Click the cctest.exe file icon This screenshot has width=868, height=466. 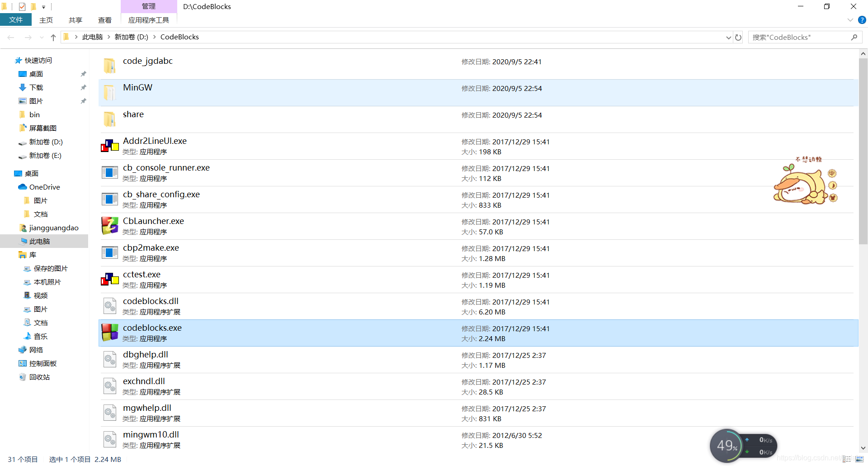(x=110, y=279)
